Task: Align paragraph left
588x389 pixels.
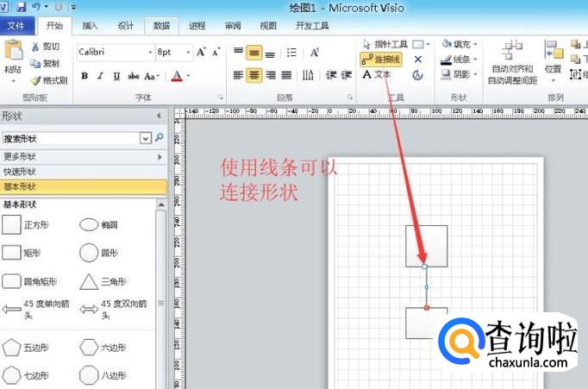Action: pyautogui.click(x=238, y=75)
